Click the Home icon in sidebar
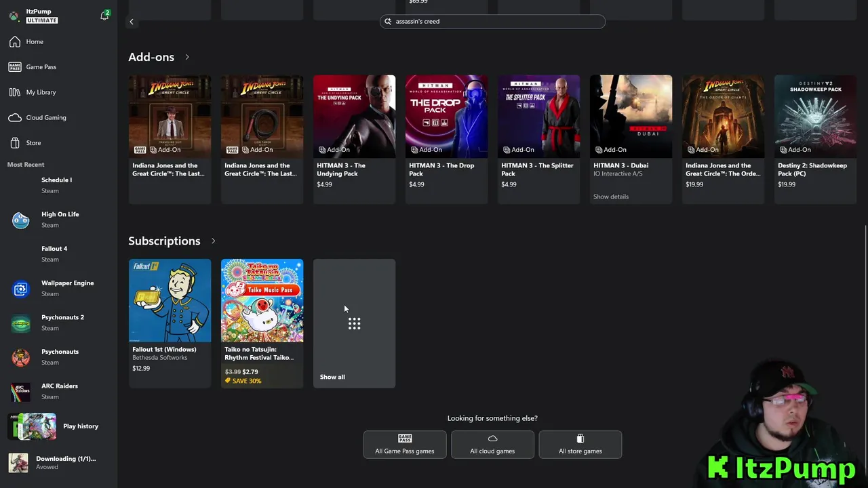 pos(14,42)
